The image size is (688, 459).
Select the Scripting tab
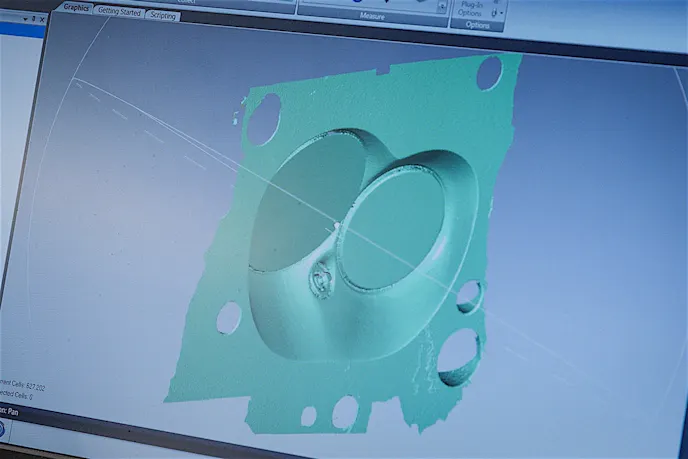(162, 16)
